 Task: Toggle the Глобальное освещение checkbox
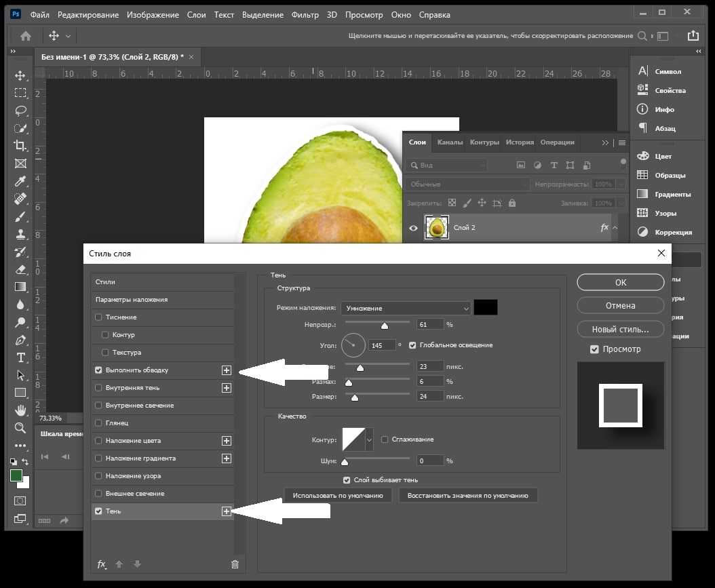[x=413, y=345]
